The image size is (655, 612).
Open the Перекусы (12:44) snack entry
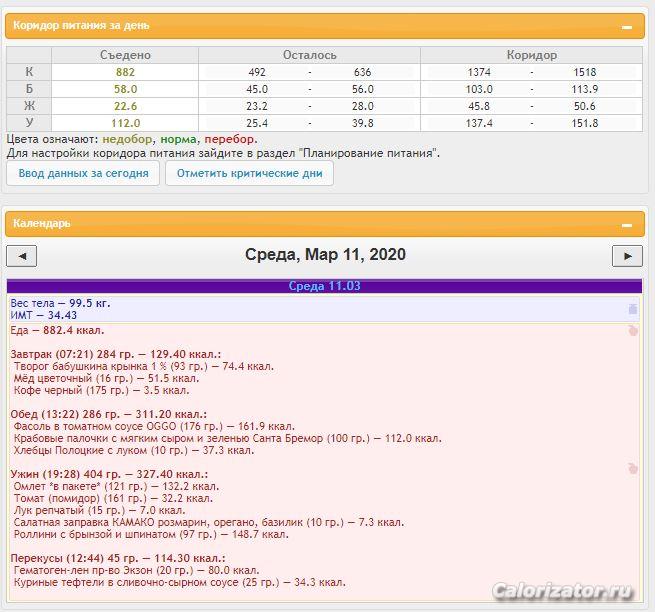118,558
